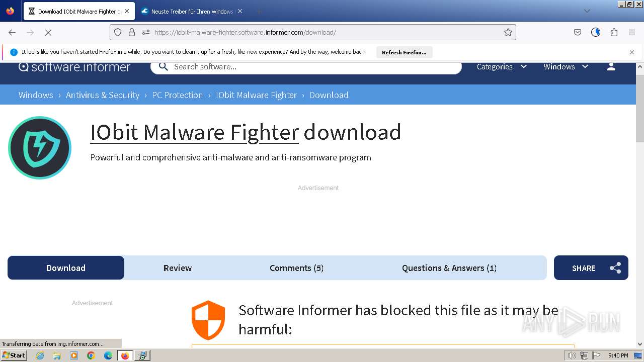The width and height of the screenshot is (644, 362).
Task: Click the 9:40 PM clock
Action: [x=618, y=355]
